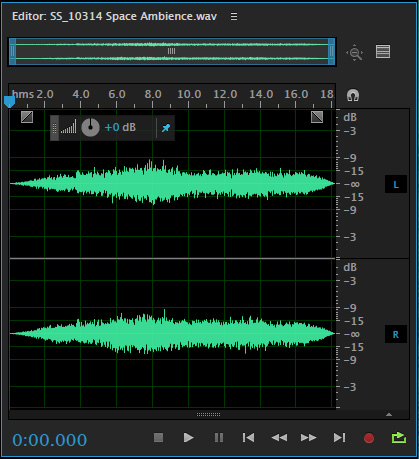419x459 pixels.
Task: Click the red Record button
Action: (x=369, y=438)
